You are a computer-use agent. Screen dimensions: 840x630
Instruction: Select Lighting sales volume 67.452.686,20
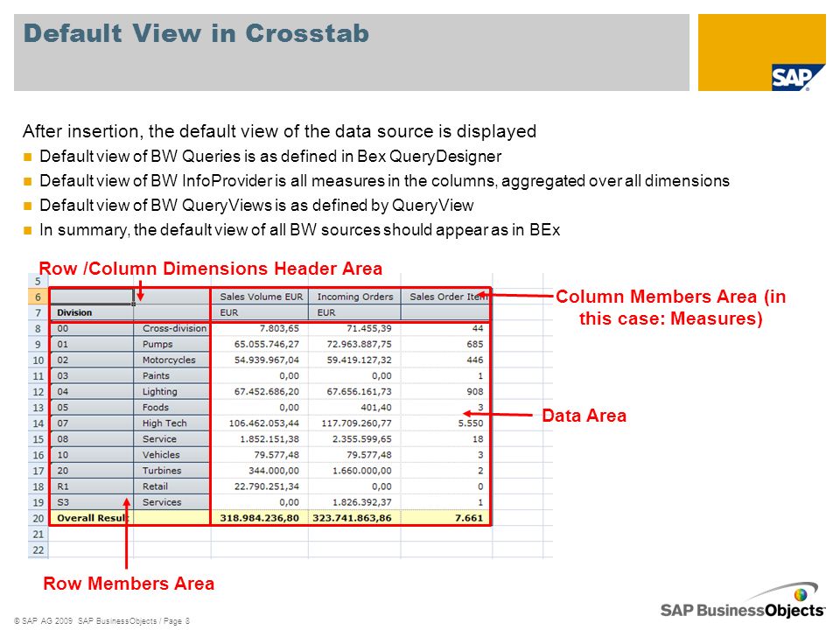pyautogui.click(x=260, y=392)
